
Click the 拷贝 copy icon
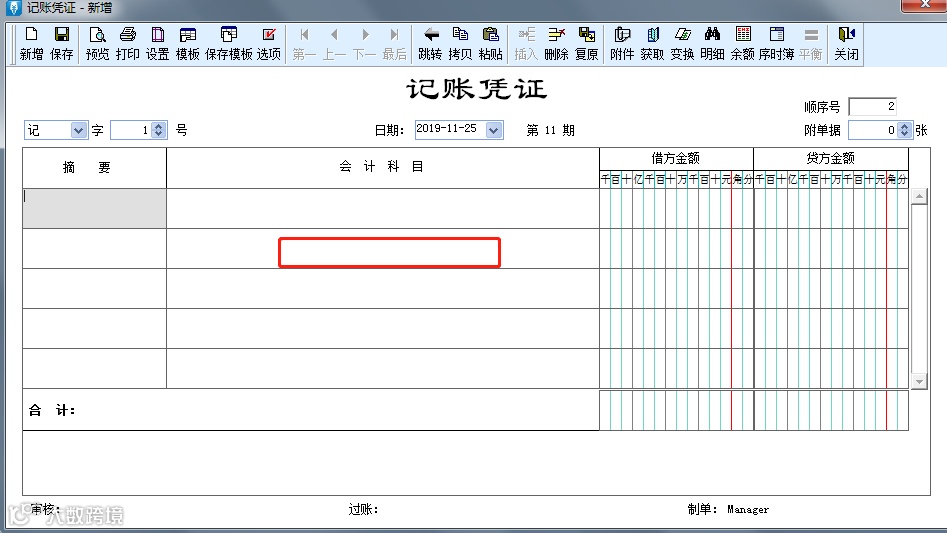(460, 43)
